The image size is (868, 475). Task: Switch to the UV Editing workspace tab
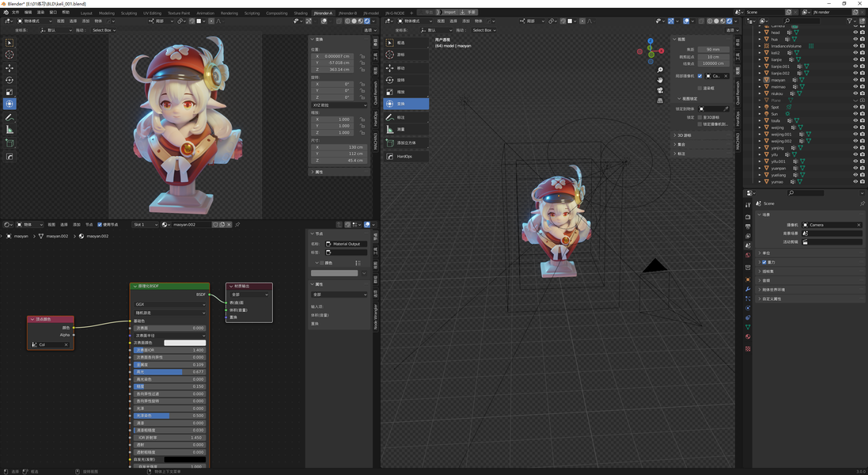click(x=152, y=13)
